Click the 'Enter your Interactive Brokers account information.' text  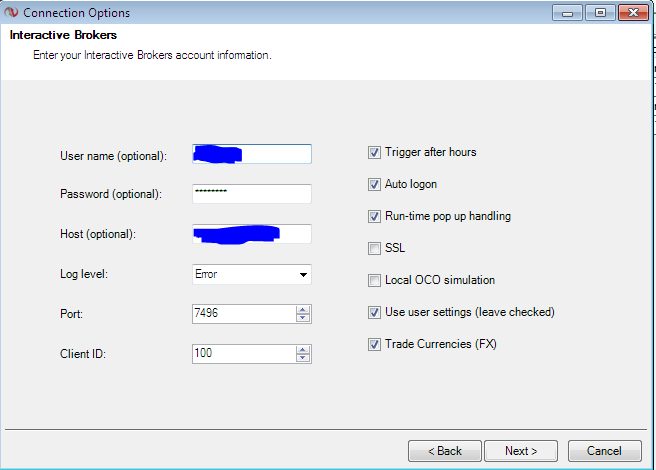pos(152,55)
